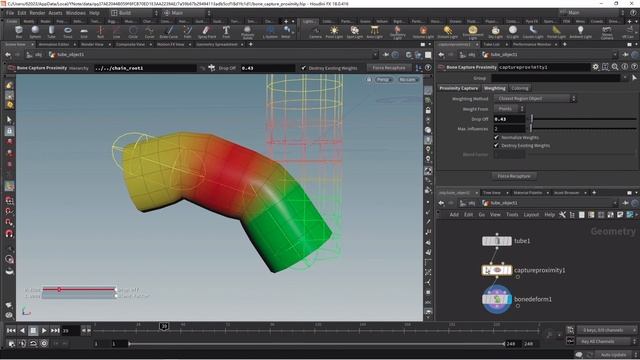Select the Platonic Solids shelf tool
640x360 pixels.
[247, 32]
